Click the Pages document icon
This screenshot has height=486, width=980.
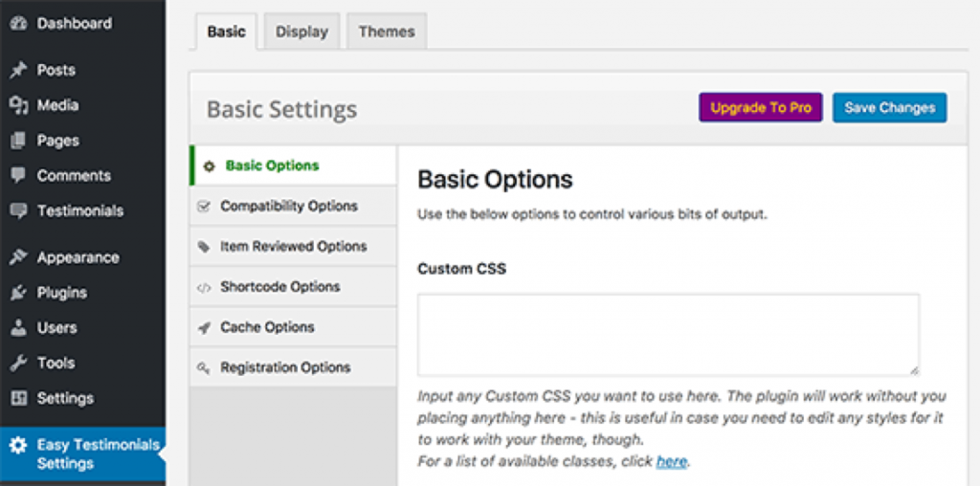(x=19, y=141)
